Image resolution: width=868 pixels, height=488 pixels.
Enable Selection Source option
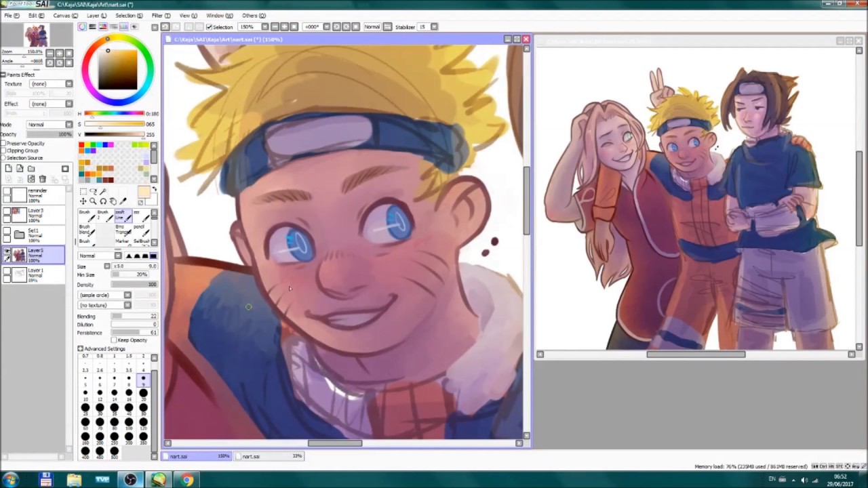click(x=3, y=158)
